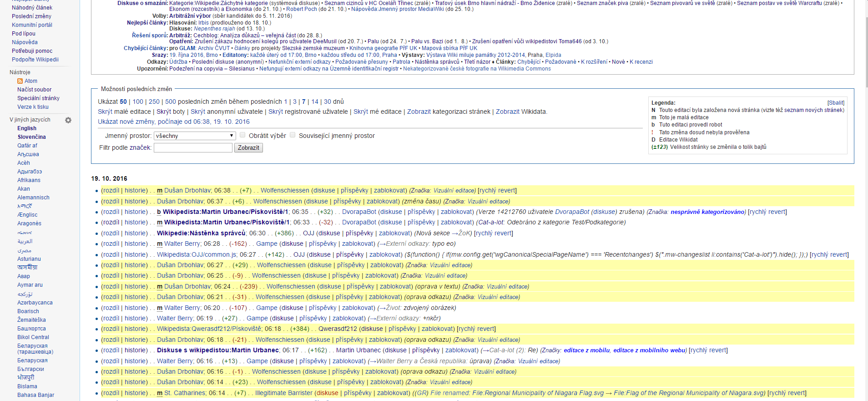
Task: Open Nápověda in sidebar
Action: coord(25,42)
